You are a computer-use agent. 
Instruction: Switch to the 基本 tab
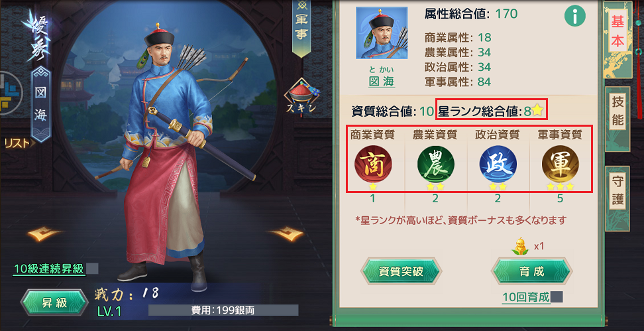click(x=617, y=32)
